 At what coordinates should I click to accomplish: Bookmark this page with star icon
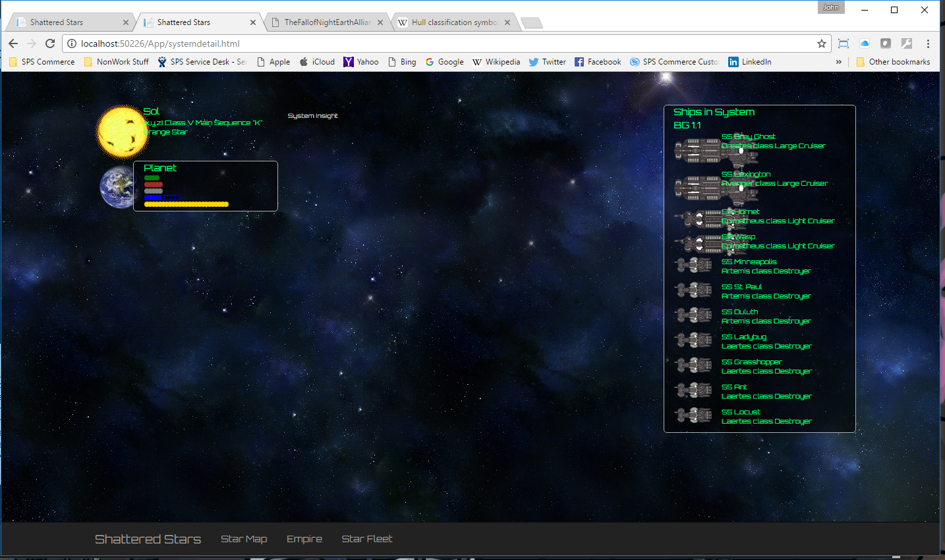pos(821,43)
